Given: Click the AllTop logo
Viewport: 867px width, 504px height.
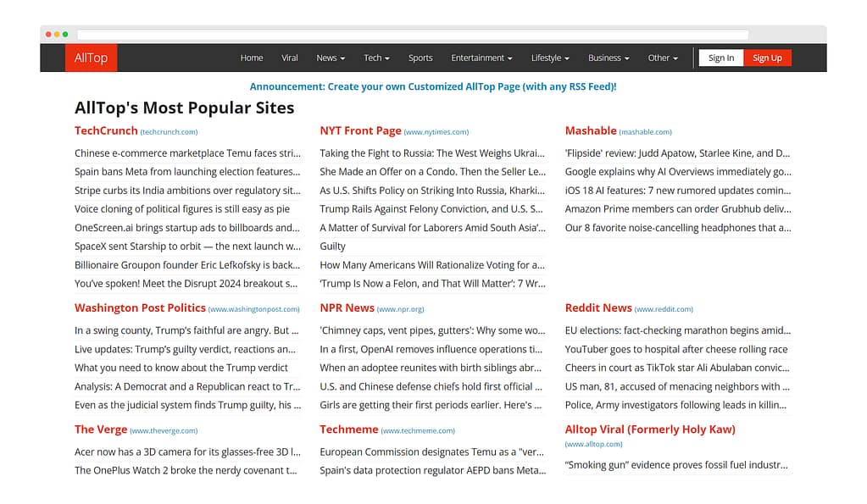Looking at the screenshot, I should (x=90, y=58).
